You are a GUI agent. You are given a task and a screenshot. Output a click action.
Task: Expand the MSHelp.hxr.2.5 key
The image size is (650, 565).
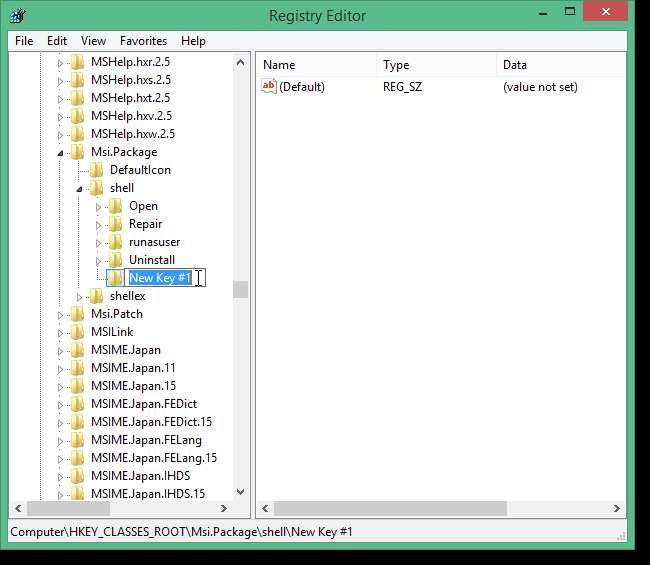pyautogui.click(x=60, y=63)
